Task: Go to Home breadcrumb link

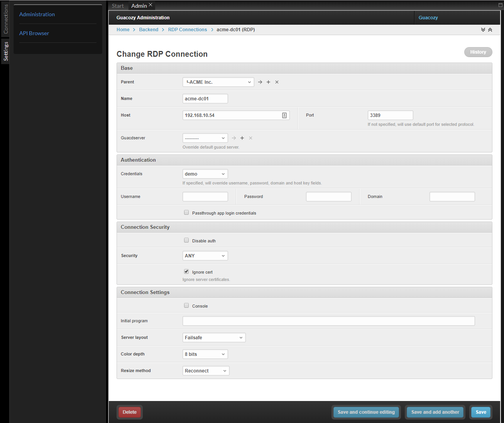Action: click(x=123, y=30)
